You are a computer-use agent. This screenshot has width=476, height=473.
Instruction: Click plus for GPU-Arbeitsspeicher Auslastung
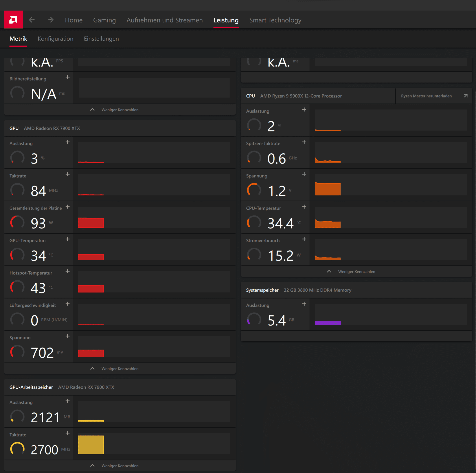pyautogui.click(x=68, y=401)
